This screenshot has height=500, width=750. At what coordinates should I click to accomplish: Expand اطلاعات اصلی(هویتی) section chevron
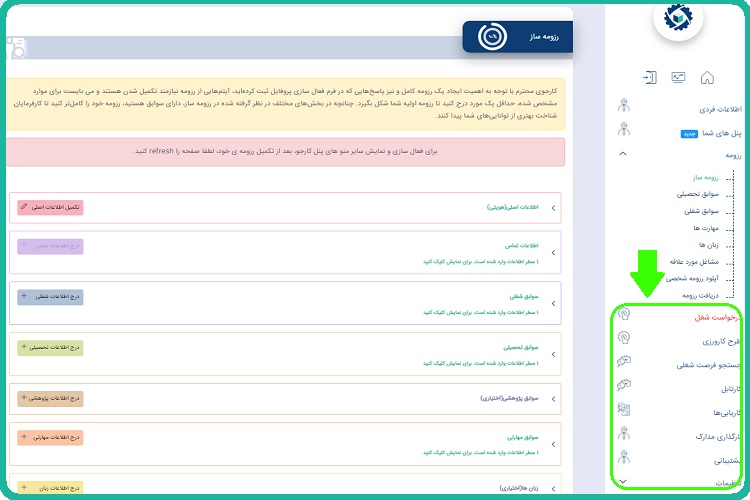(x=553, y=208)
